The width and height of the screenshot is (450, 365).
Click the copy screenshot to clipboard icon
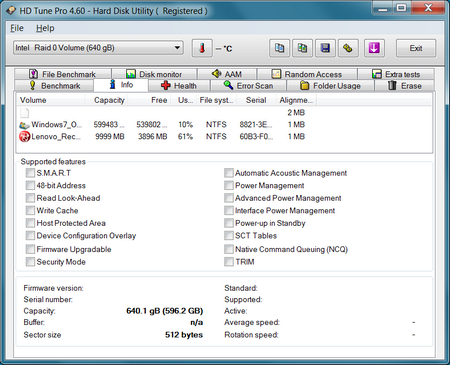point(302,48)
